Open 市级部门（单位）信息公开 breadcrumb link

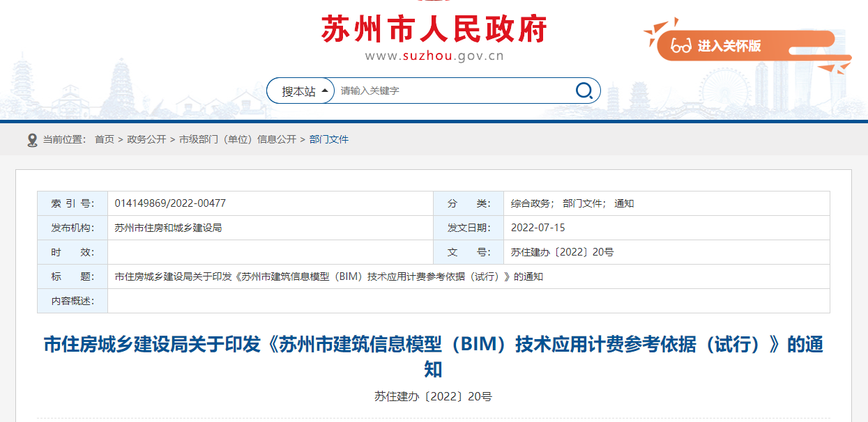(238, 139)
